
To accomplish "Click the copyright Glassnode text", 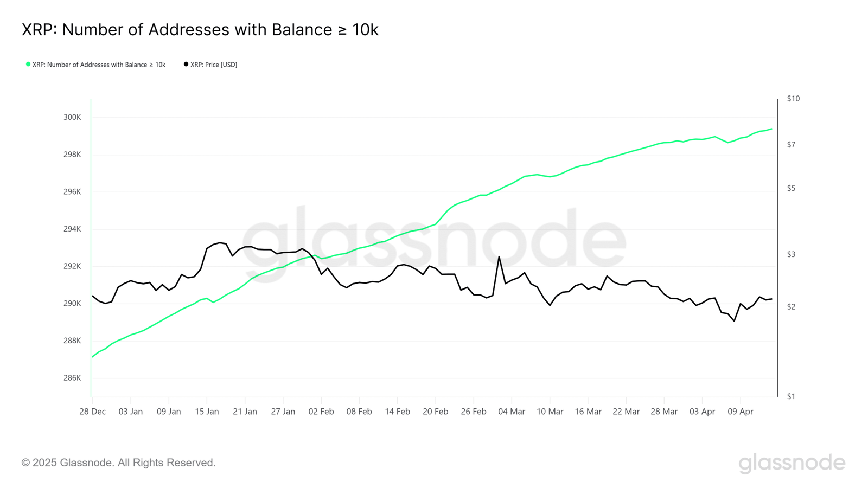I will (119, 463).
